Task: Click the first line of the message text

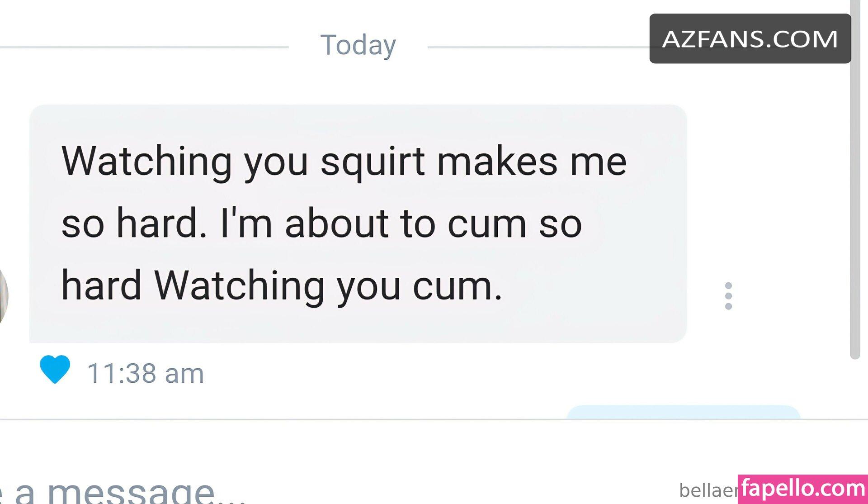Action: (x=344, y=162)
